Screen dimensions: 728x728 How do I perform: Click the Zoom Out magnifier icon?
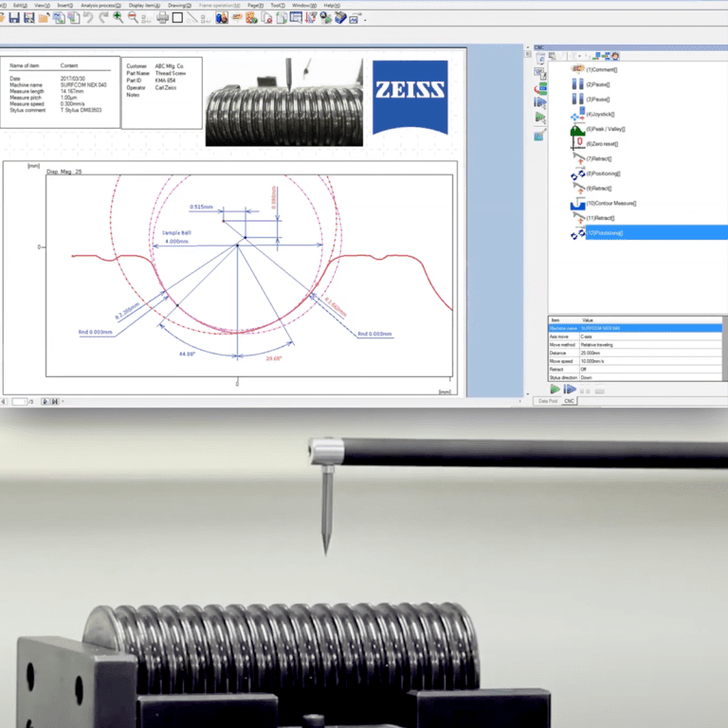pyautogui.click(x=133, y=18)
